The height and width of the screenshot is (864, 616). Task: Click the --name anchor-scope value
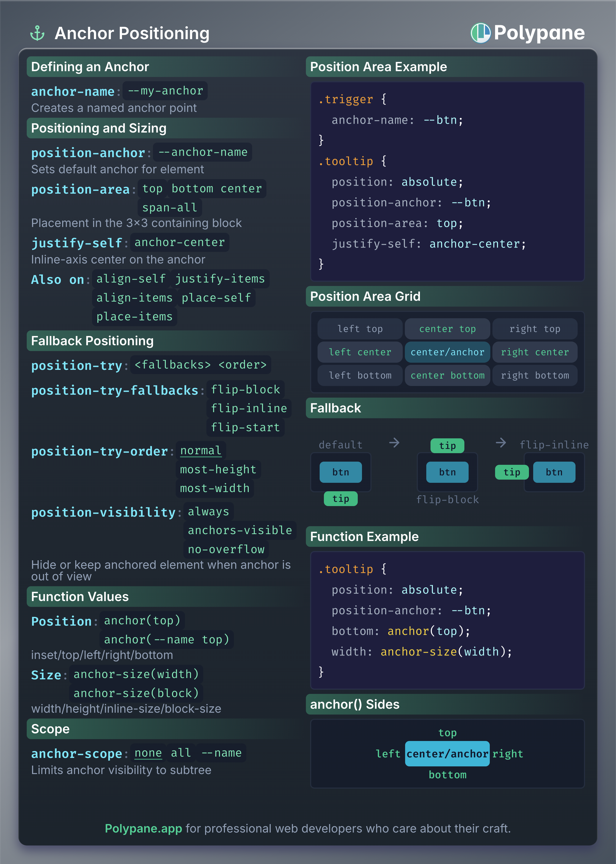221,753
